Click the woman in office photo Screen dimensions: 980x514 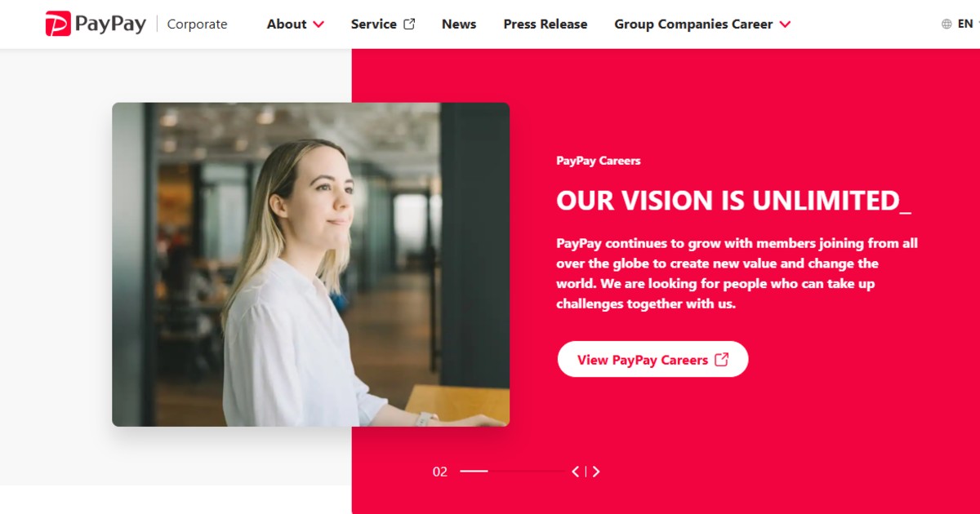[x=310, y=264]
